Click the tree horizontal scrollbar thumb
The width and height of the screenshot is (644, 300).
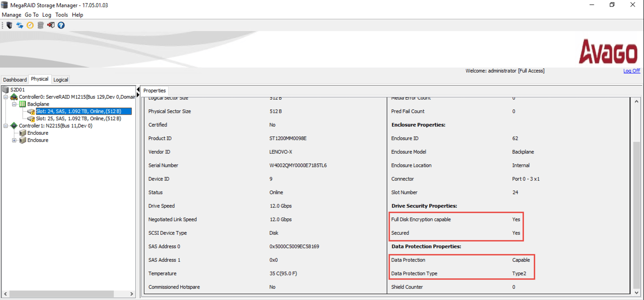click(x=61, y=294)
